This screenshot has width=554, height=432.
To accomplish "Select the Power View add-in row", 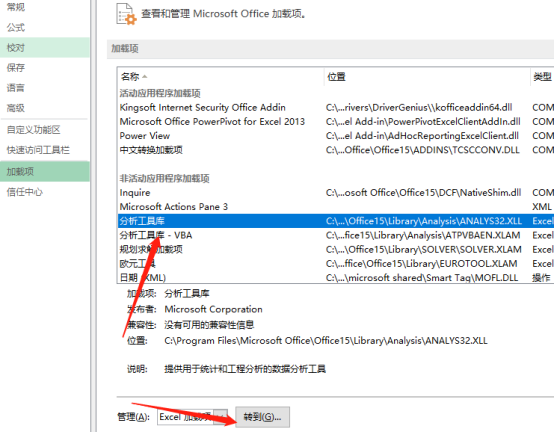I will (336, 136).
